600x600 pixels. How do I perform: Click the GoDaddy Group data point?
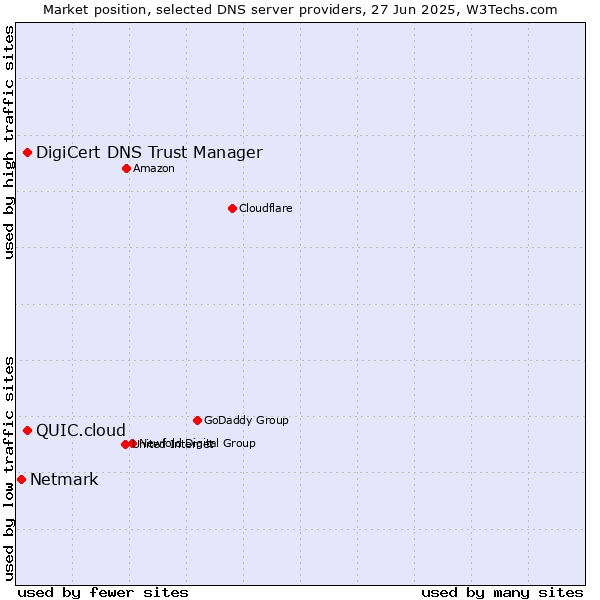click(197, 421)
